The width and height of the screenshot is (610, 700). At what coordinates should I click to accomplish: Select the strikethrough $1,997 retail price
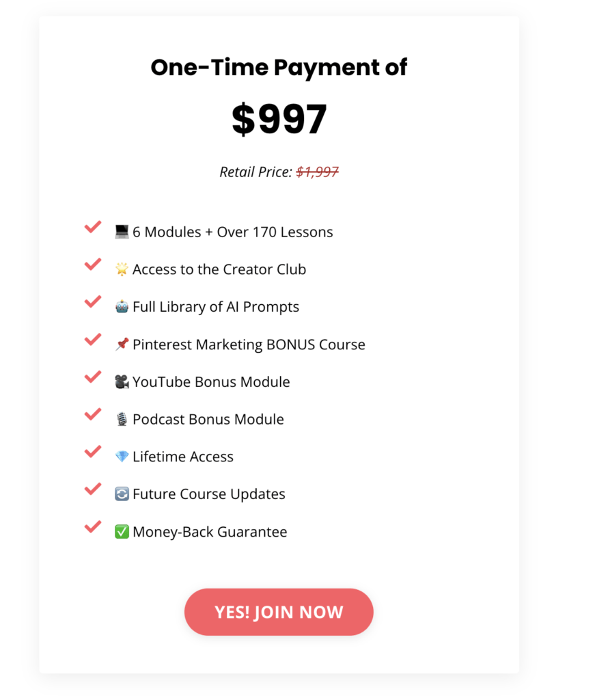tap(318, 172)
